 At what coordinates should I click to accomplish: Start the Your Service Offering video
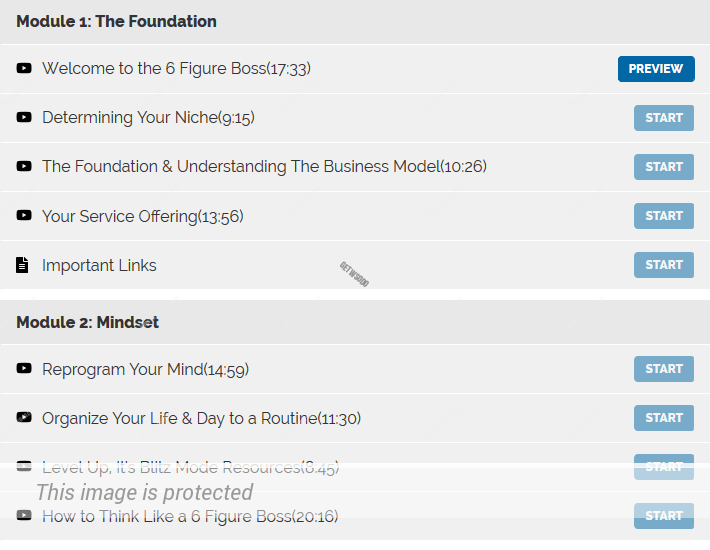[x=663, y=216]
